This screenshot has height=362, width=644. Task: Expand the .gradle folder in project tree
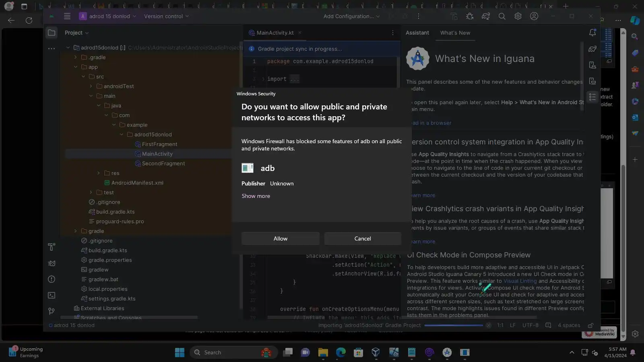pyautogui.click(x=75, y=57)
